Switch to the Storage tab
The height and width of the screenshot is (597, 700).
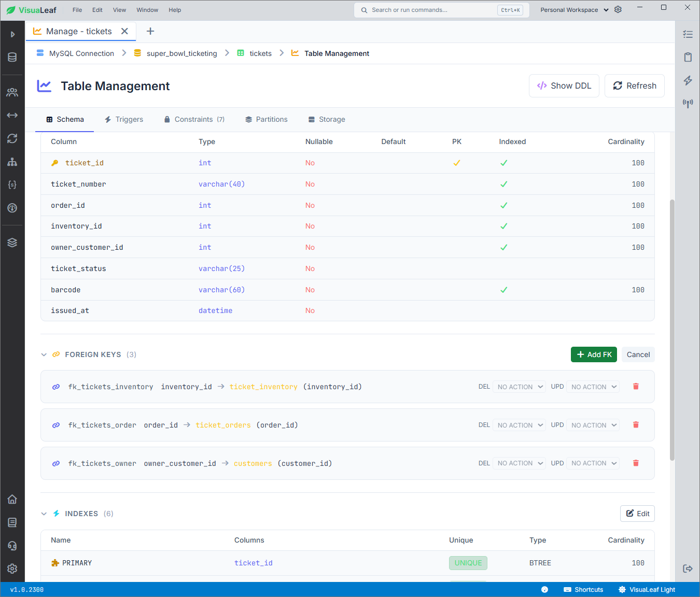coord(327,119)
